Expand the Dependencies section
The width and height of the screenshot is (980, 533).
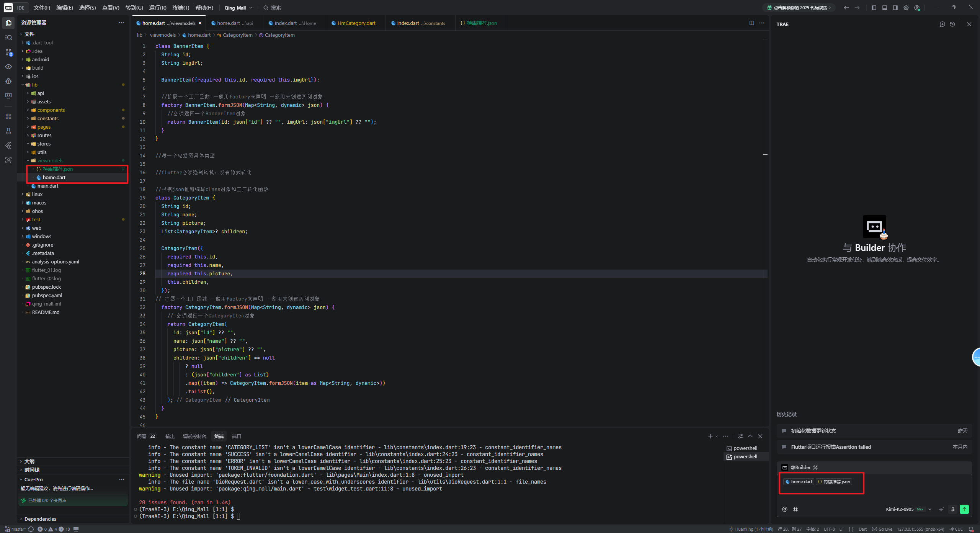tap(40, 519)
